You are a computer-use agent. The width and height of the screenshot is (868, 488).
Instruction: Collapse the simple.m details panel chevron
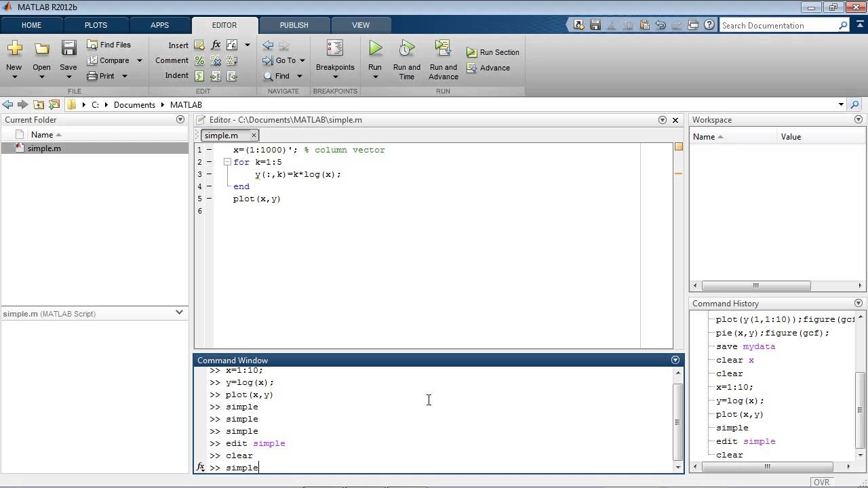[179, 312]
